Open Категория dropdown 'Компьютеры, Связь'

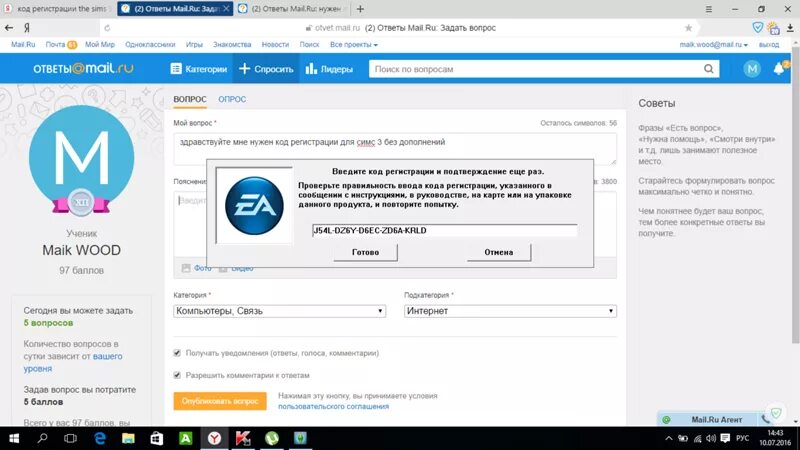click(x=280, y=311)
